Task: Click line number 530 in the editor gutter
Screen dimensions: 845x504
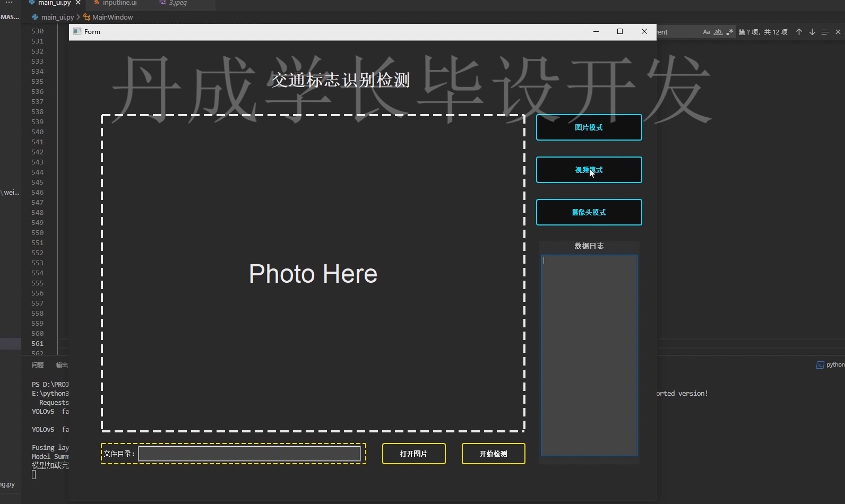Action: pyautogui.click(x=38, y=31)
